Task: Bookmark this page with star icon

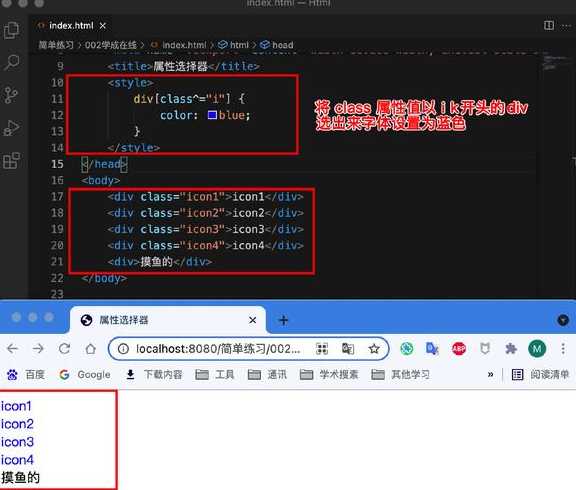Action: [374, 349]
